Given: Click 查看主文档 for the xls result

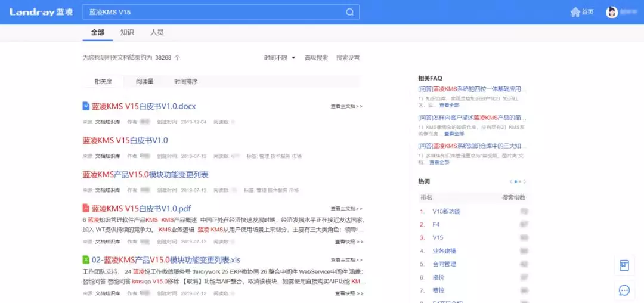Looking at the screenshot, I should point(346,260).
